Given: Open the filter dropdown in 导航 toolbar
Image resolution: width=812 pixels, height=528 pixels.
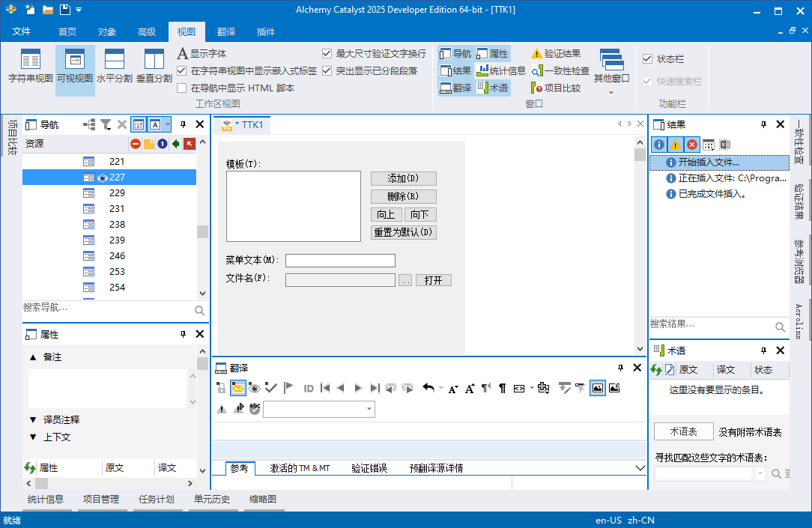Looking at the screenshot, I should [106, 125].
